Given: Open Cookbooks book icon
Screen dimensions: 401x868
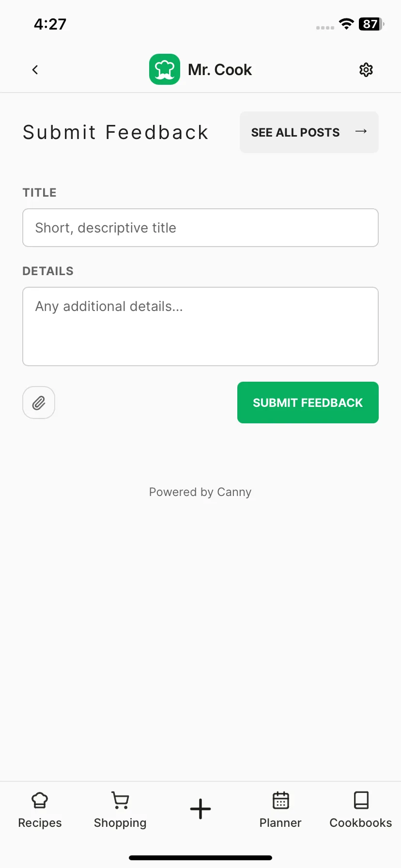Looking at the screenshot, I should pos(361,800).
